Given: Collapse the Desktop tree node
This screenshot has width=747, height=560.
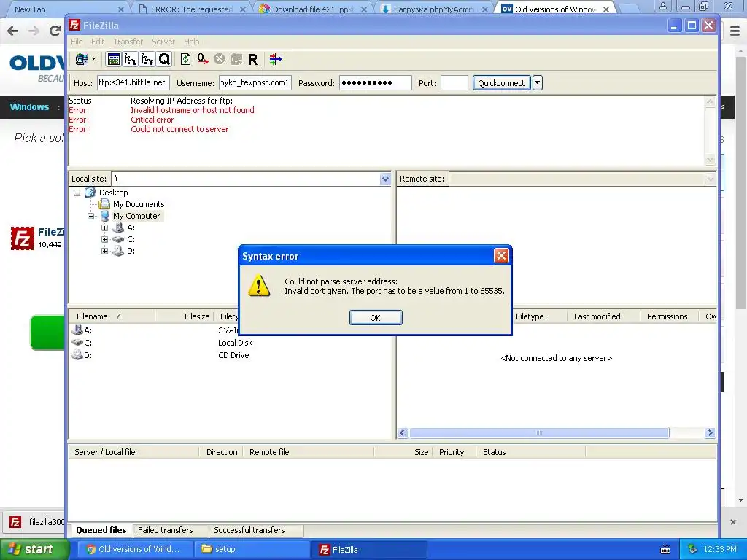Looking at the screenshot, I should 77,192.
